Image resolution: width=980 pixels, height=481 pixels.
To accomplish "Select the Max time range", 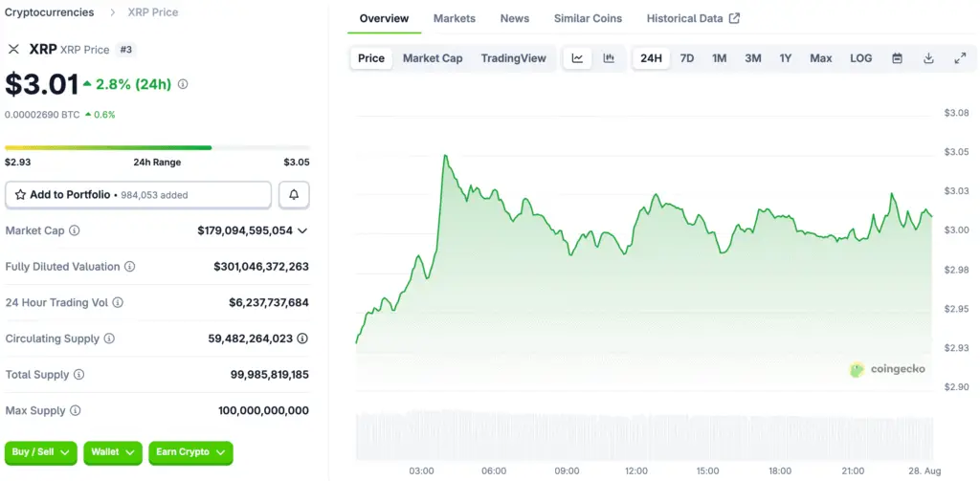I will (821, 58).
